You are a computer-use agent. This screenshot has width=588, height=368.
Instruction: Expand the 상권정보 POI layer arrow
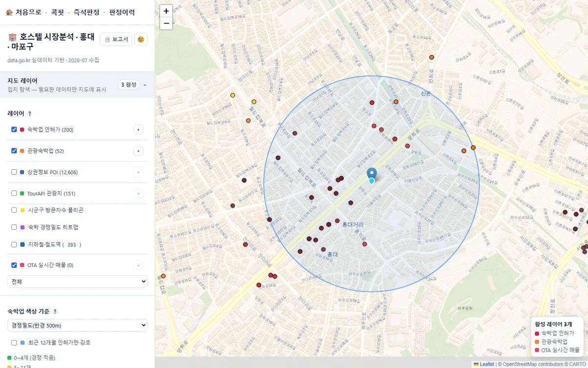138,172
